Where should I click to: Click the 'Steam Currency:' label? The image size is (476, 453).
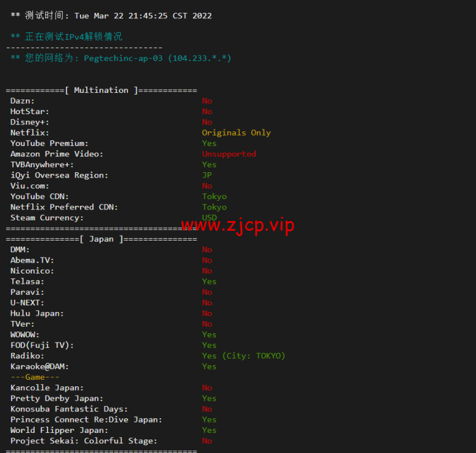click(47, 218)
